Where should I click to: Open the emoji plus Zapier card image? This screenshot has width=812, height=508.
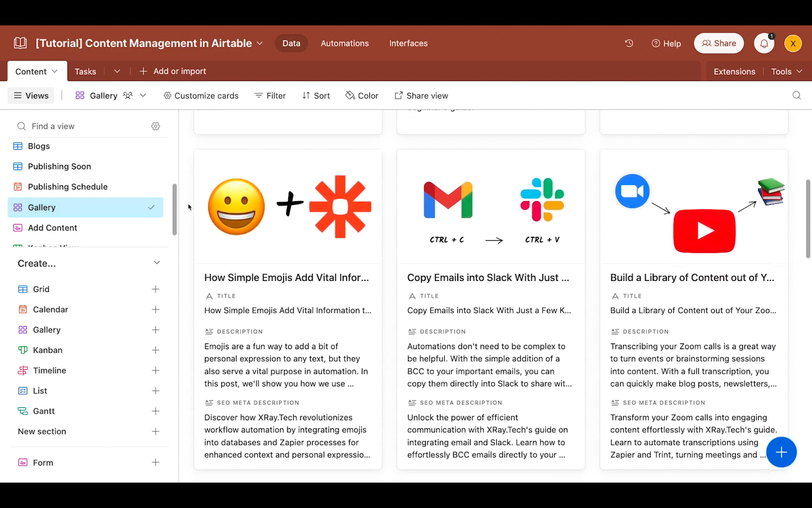tap(288, 207)
